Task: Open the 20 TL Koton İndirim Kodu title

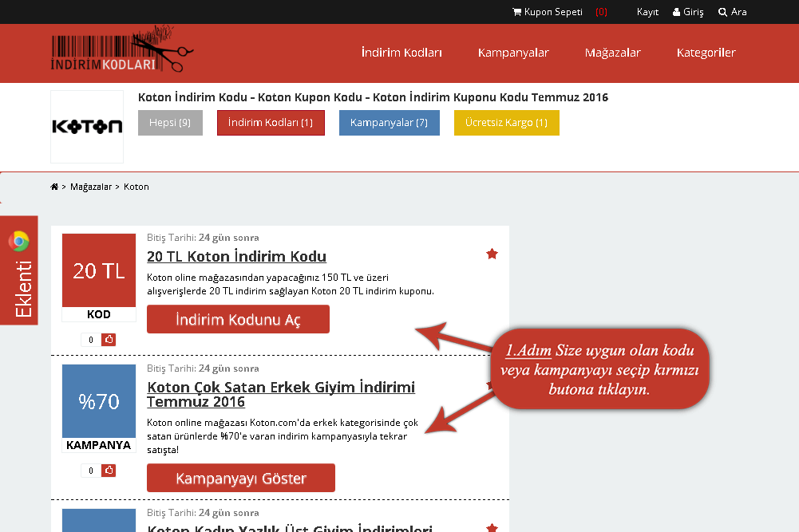Action: [x=236, y=256]
